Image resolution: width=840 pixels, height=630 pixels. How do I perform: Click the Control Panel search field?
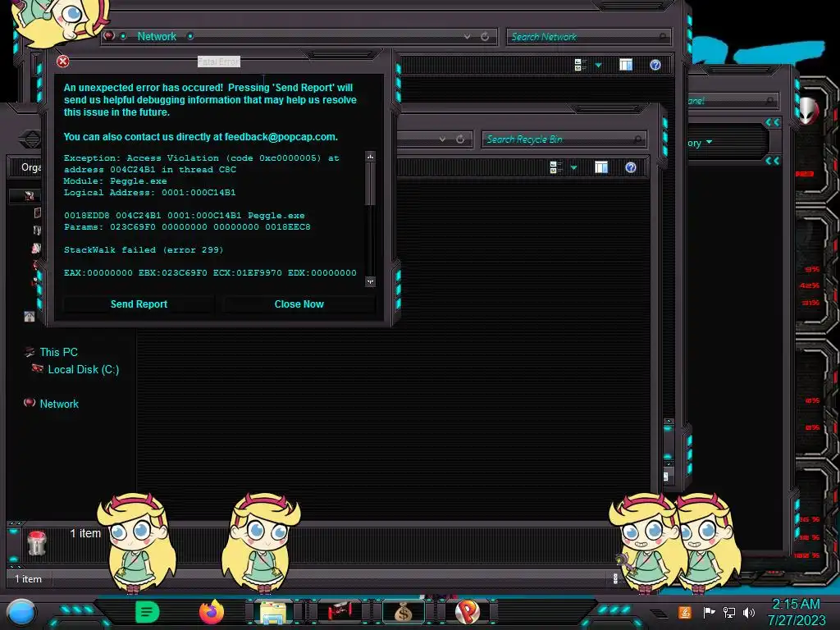click(733, 101)
